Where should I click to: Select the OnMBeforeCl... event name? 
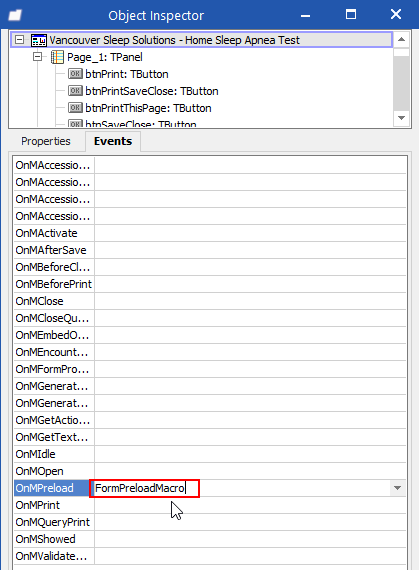(x=52, y=267)
